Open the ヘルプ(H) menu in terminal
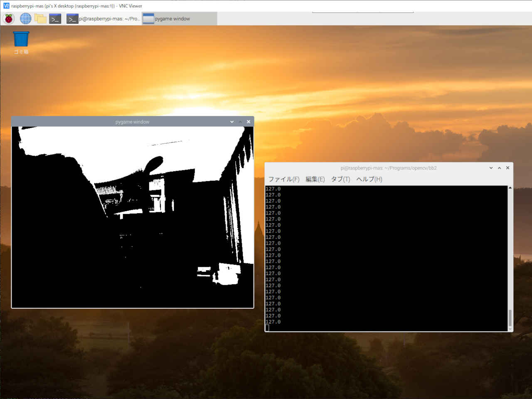 (x=369, y=179)
